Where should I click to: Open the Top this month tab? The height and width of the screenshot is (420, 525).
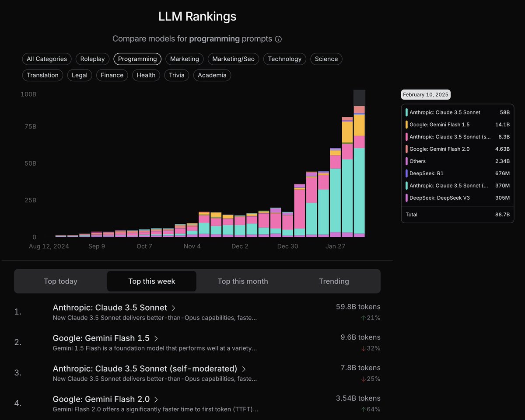pos(243,281)
